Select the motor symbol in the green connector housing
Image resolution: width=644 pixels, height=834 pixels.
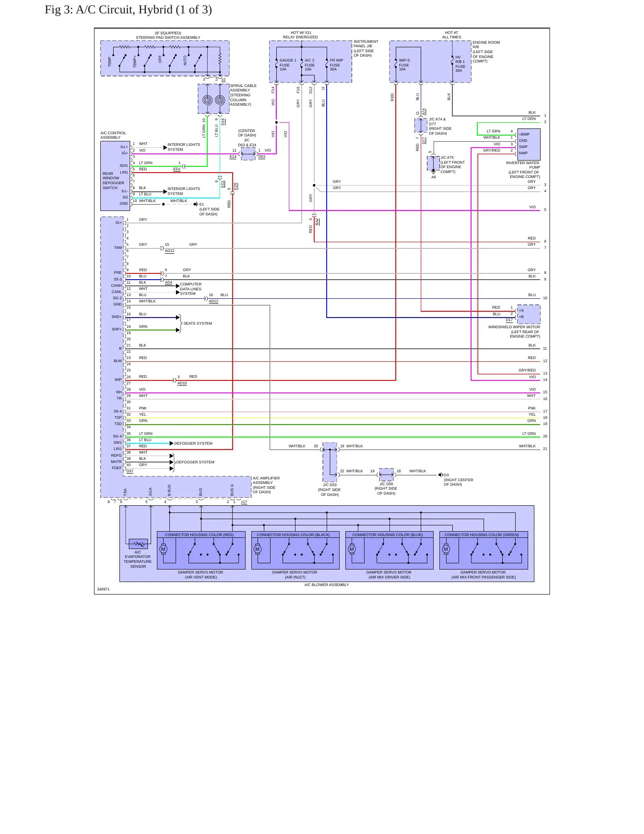point(446,549)
